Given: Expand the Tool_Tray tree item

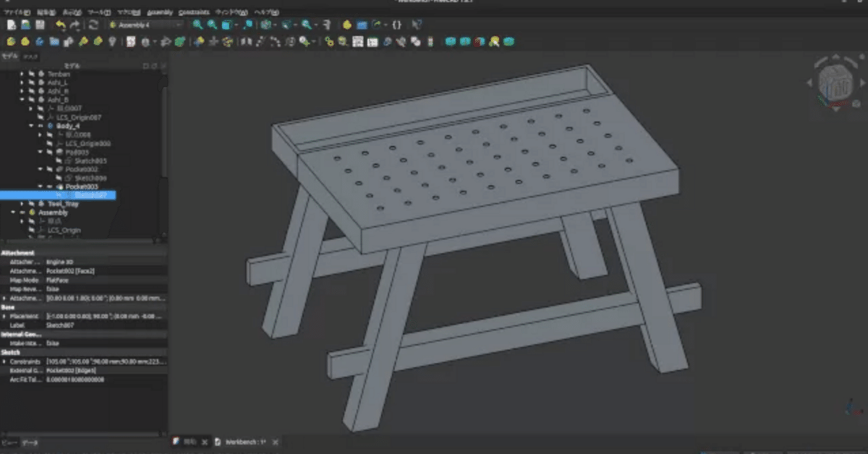Looking at the screenshot, I should tap(22, 204).
